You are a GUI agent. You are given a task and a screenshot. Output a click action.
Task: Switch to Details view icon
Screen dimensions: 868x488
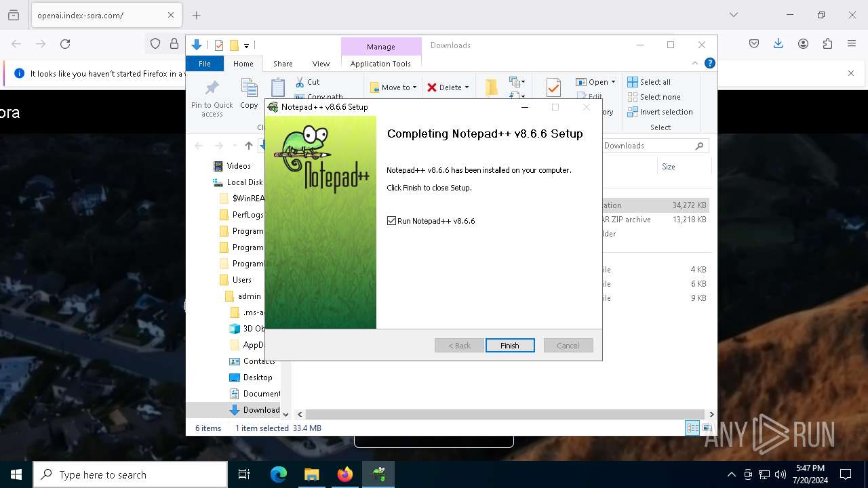[x=692, y=428]
